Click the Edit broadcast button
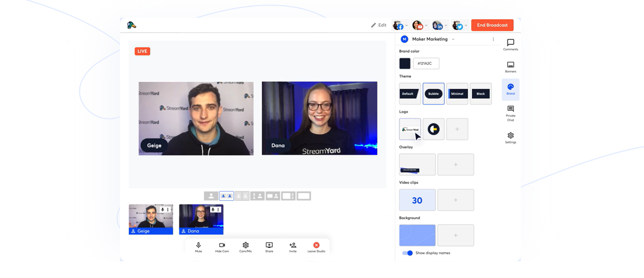This screenshot has height=278, width=644. pos(379,25)
